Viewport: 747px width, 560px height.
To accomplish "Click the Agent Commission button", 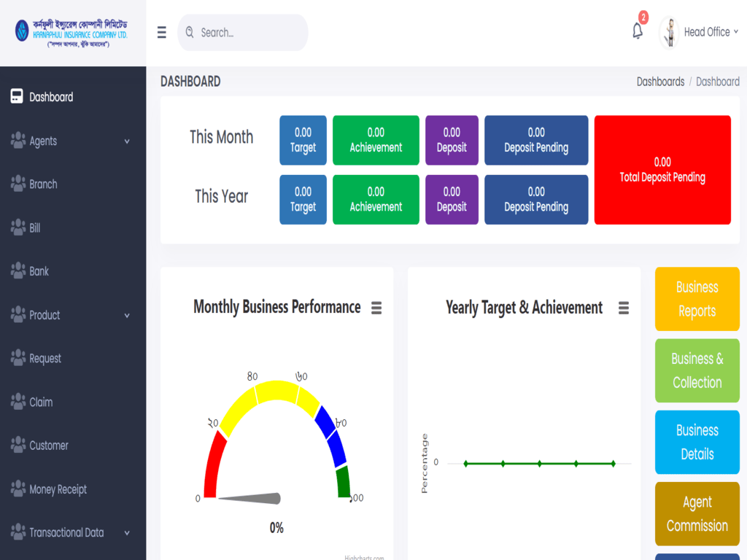I will [x=697, y=513].
